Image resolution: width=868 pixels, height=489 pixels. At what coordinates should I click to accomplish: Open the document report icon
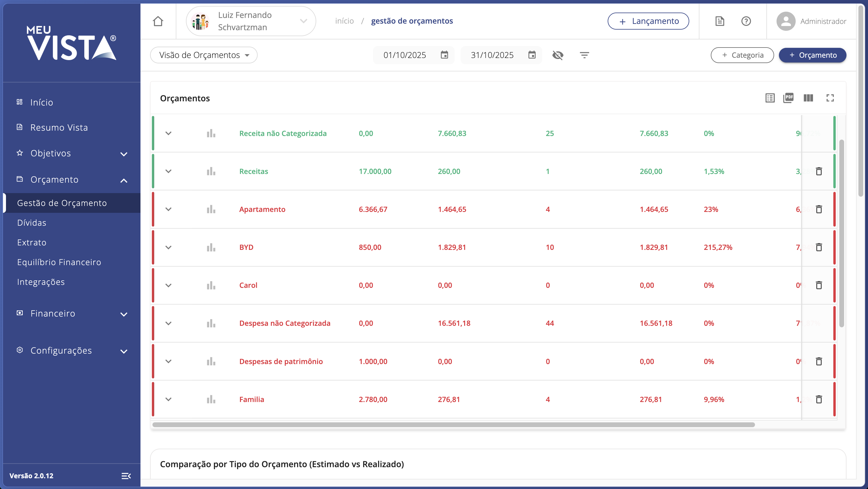(719, 21)
